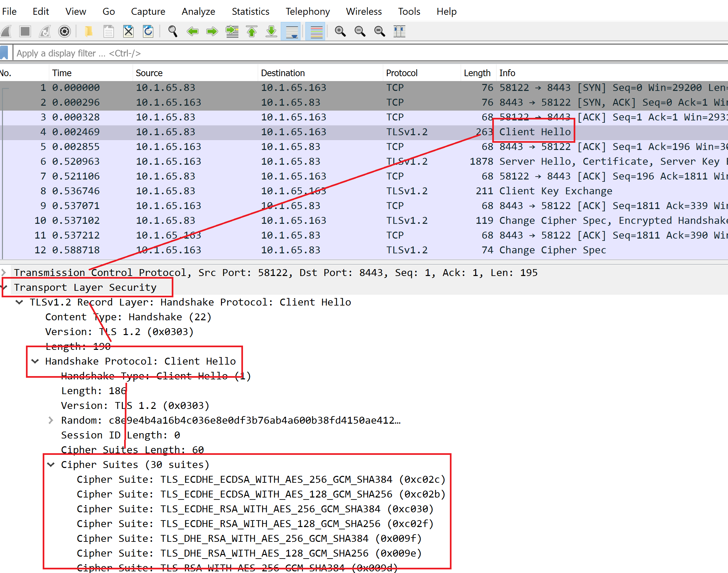Zoom in the packet text

[340, 32]
